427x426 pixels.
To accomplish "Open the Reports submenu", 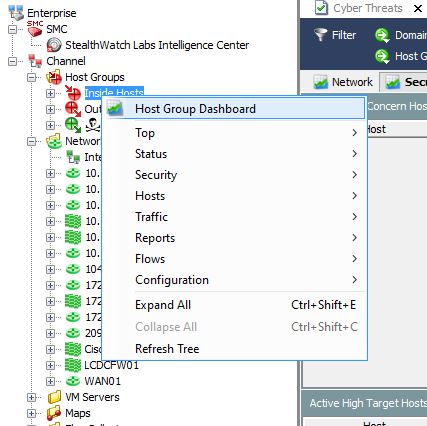I will tap(234, 238).
